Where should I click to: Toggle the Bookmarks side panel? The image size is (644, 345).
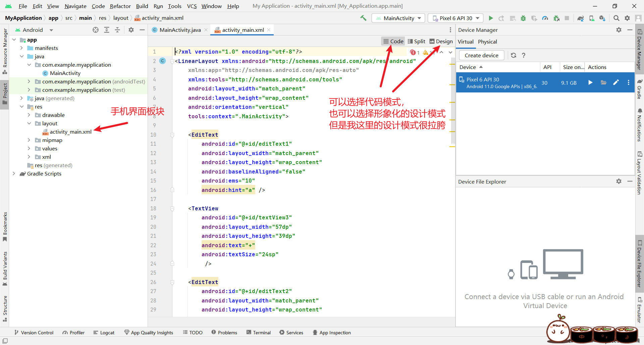(x=5, y=227)
